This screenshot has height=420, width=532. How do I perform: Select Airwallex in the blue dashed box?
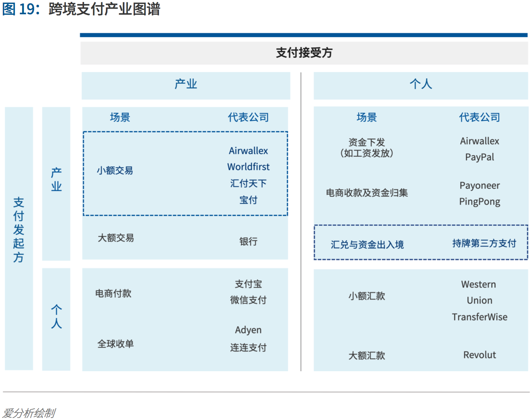click(249, 151)
